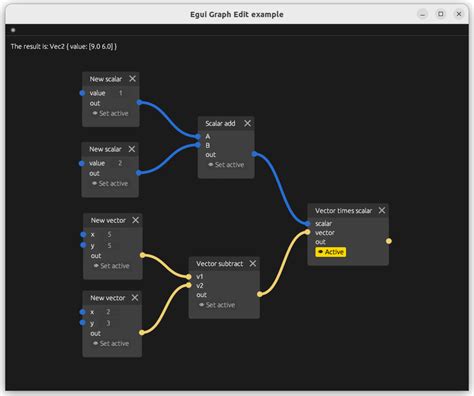The width and height of the screenshot is (474, 396).
Task: Click the B input port on Scalar add
Action: point(198,145)
